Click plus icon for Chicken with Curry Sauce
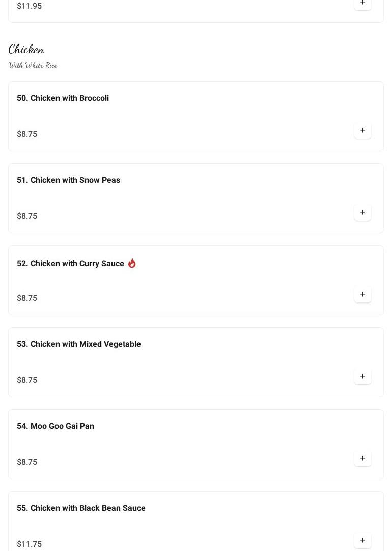 point(362,294)
